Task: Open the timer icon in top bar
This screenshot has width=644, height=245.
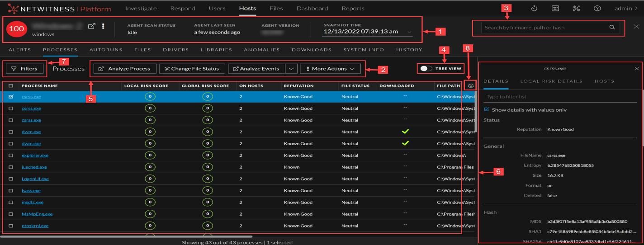Action: coord(534,8)
